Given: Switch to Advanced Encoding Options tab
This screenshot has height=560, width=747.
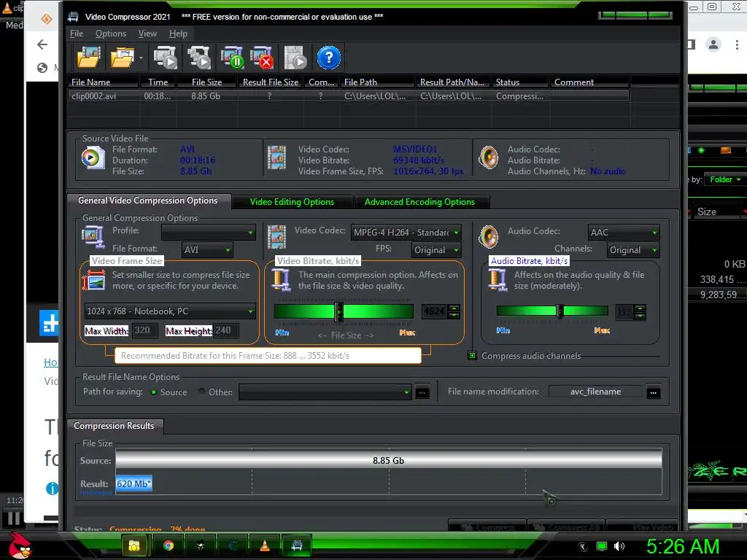Looking at the screenshot, I should 419,202.
